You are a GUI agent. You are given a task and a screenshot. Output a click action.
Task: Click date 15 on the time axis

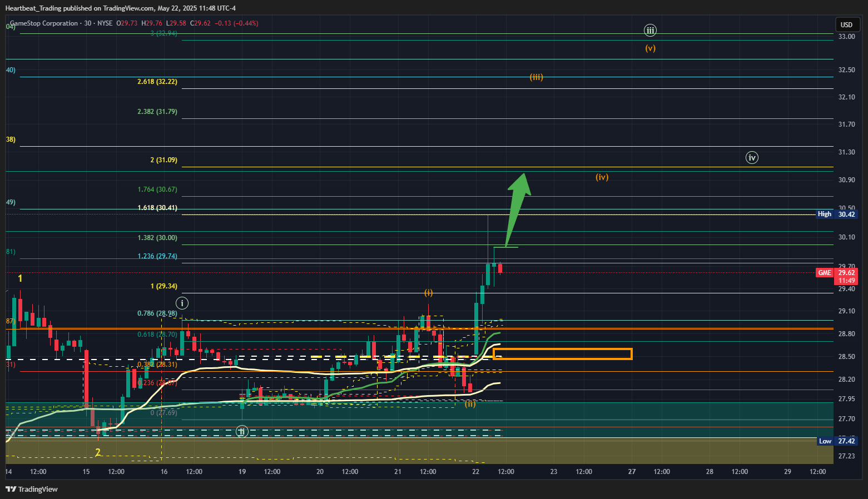86,472
